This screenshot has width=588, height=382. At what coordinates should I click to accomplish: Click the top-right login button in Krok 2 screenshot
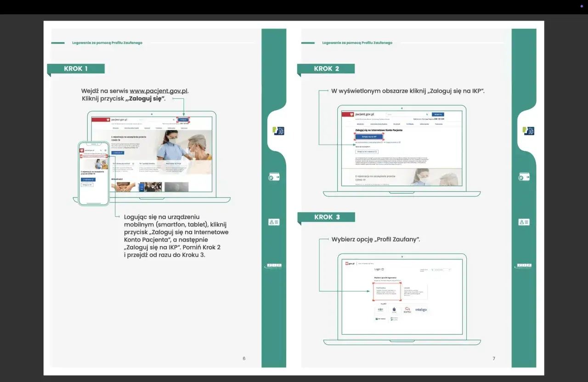tap(438, 114)
